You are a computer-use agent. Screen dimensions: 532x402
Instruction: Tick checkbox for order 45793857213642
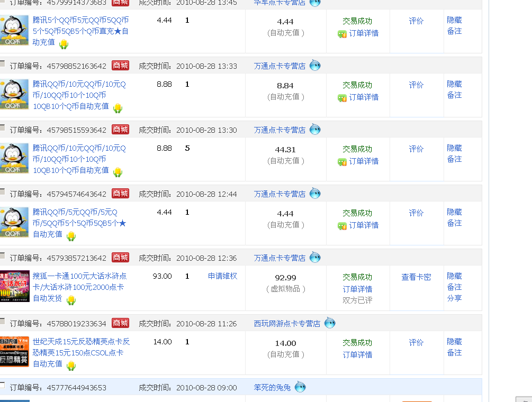pos(2,255)
